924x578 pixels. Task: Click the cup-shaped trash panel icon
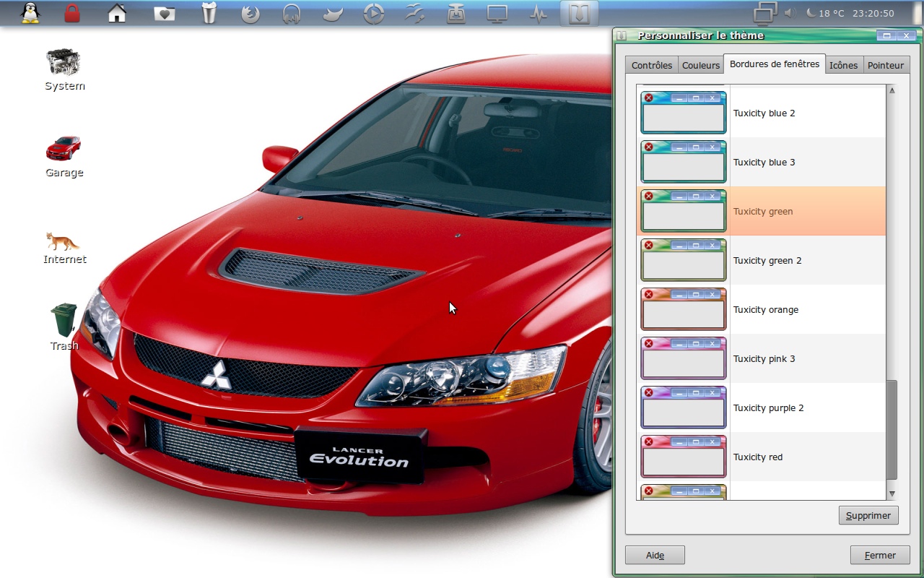pos(209,13)
